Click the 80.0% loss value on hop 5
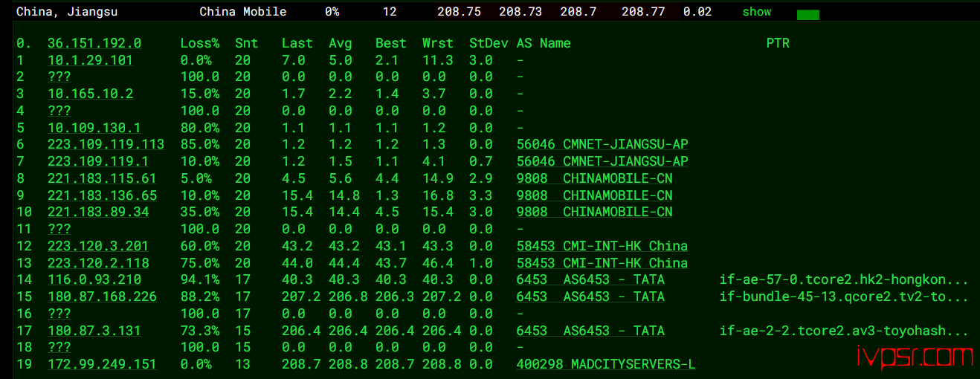The height and width of the screenshot is (379, 980). coord(200,128)
